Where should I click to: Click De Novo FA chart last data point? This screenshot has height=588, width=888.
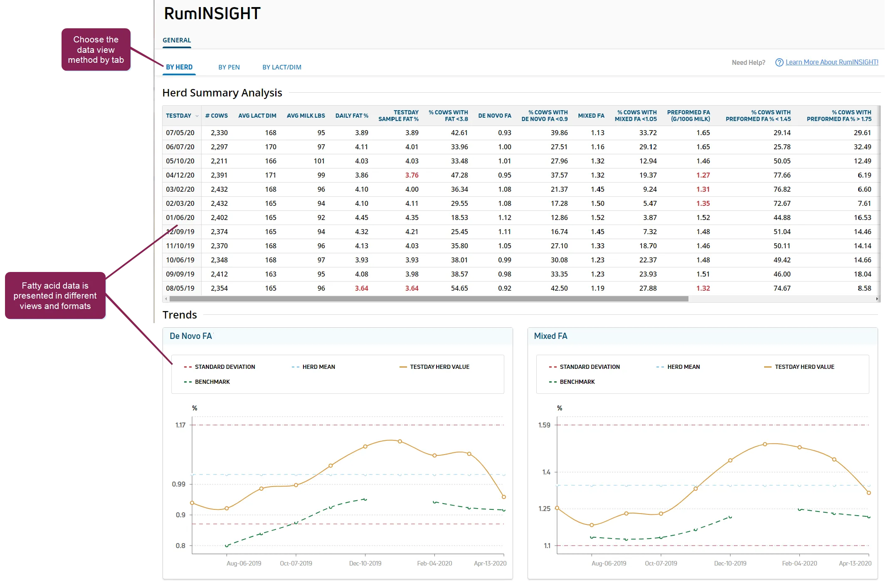(x=504, y=497)
